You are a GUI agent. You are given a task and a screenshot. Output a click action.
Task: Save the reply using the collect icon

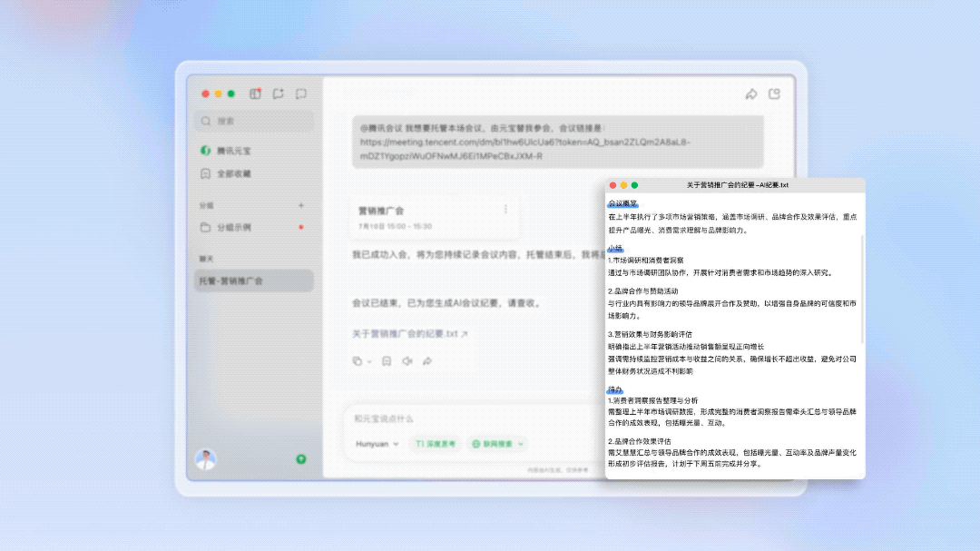(x=387, y=360)
